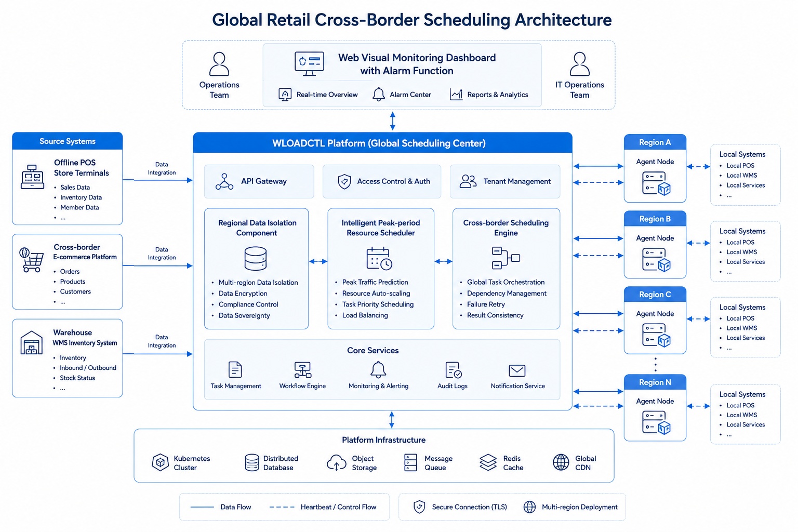Click the Stock Status bullet
Screen dimensions: 798x532
point(77,378)
